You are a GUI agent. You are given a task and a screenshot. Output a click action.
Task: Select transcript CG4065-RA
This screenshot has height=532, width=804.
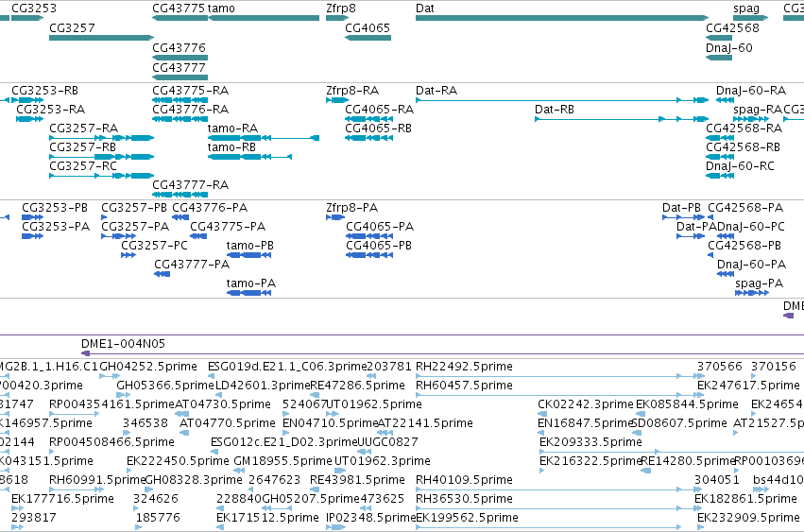coord(380,110)
